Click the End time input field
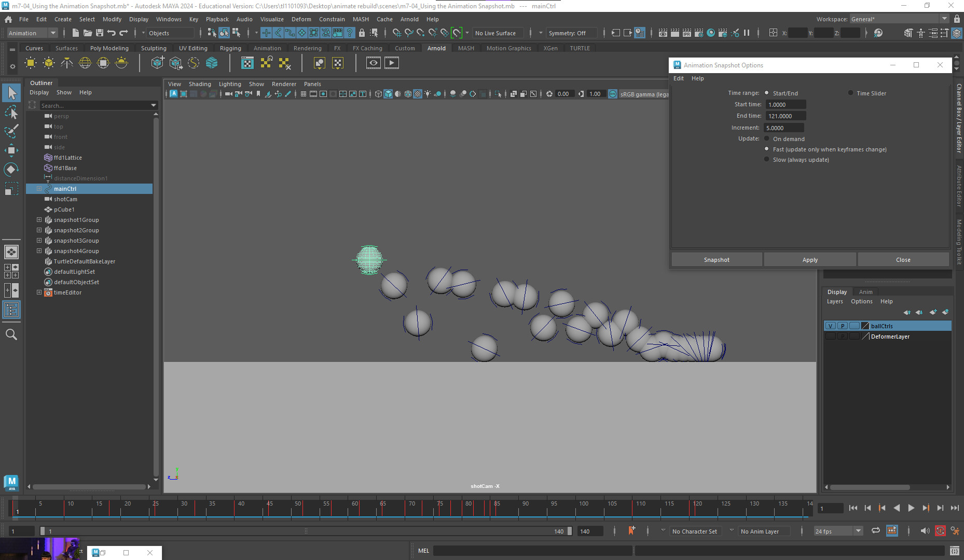This screenshot has width=964, height=560. click(x=785, y=116)
